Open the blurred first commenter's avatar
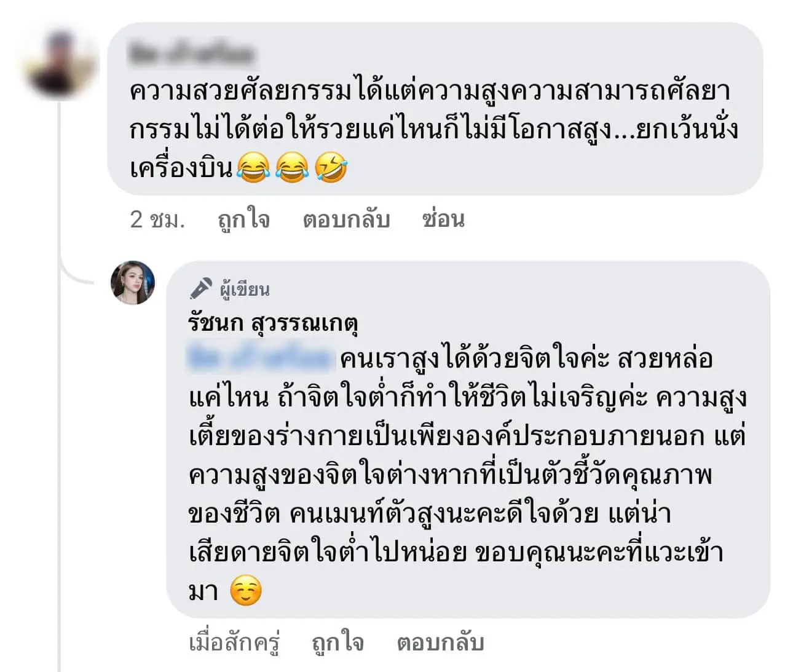 point(60,64)
